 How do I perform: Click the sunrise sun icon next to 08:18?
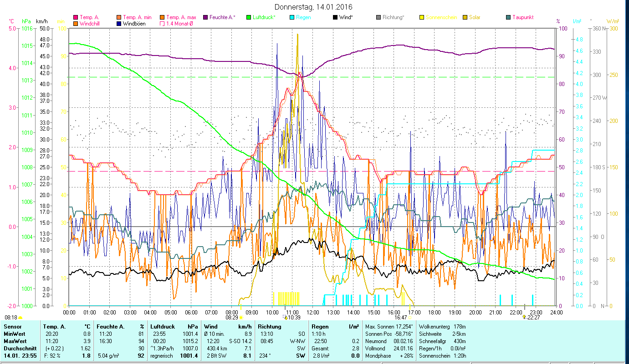pos(20,318)
